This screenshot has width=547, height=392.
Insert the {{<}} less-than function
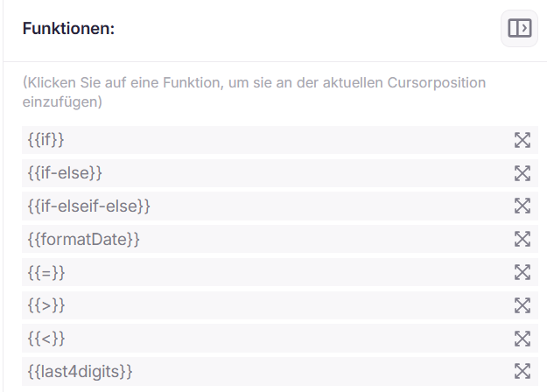pos(46,339)
